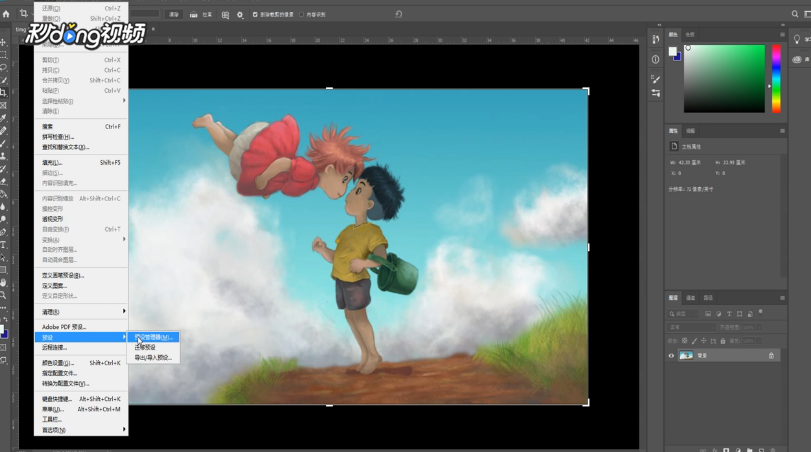Screen dimensions: 811x452
Task: Click the reset crop arrow icon
Action: (x=399, y=14)
